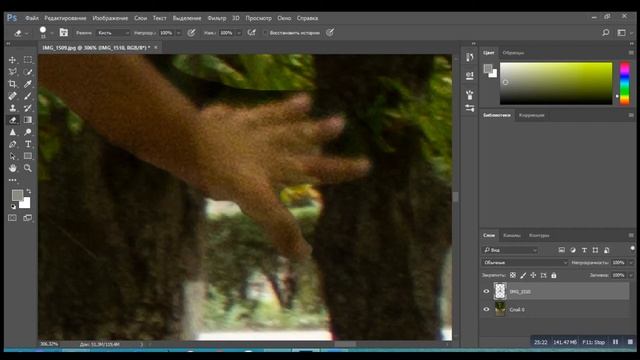Change the screen mode

[28, 218]
